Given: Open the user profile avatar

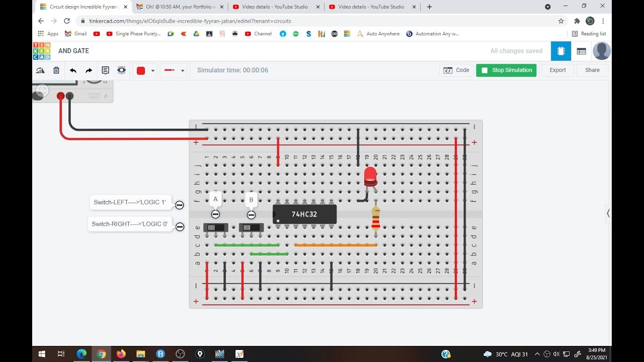Looking at the screenshot, I should pos(602,51).
